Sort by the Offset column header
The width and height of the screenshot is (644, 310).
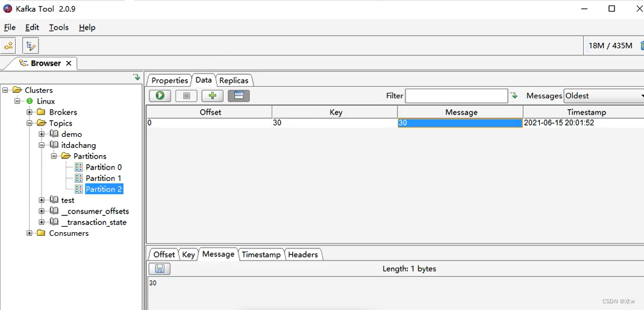point(210,112)
